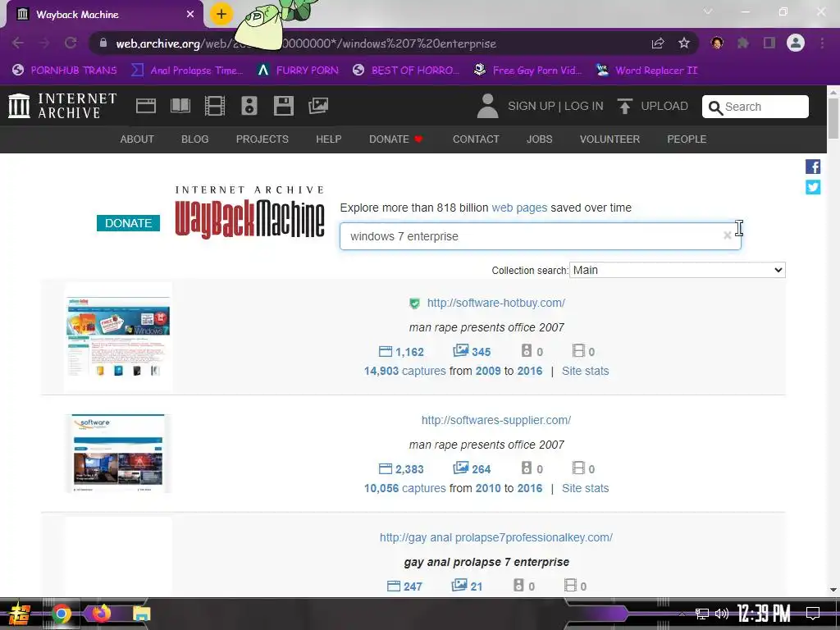
Task: Click the user avatar icon beside Sign Up
Action: click(487, 106)
